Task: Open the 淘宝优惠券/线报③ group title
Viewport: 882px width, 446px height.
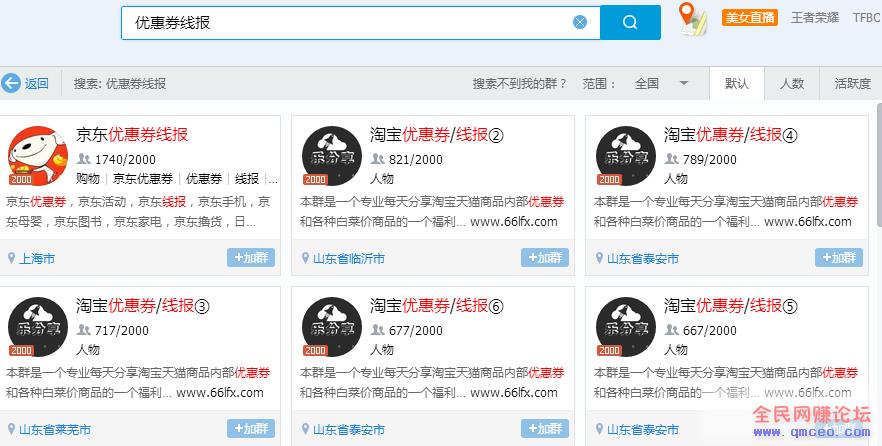Action: click(x=143, y=305)
